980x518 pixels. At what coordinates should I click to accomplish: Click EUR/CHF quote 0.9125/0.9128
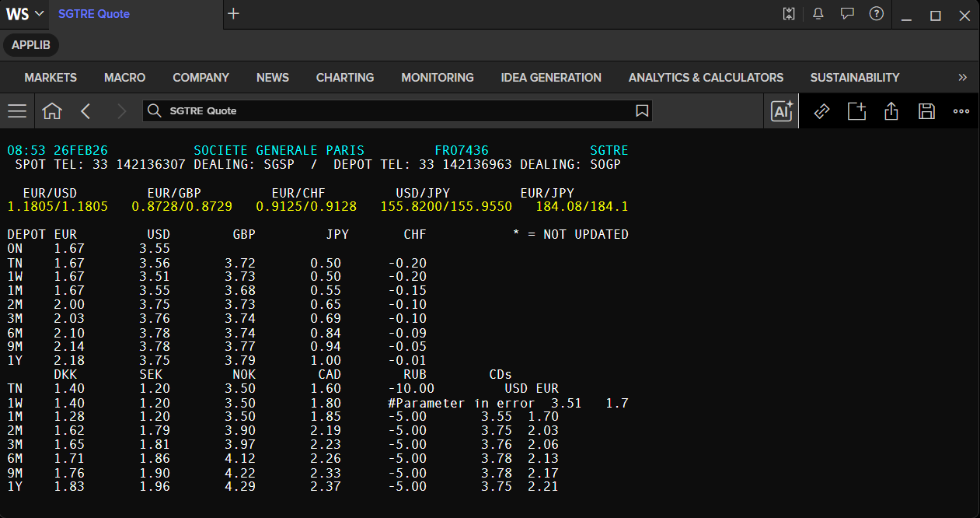click(306, 207)
